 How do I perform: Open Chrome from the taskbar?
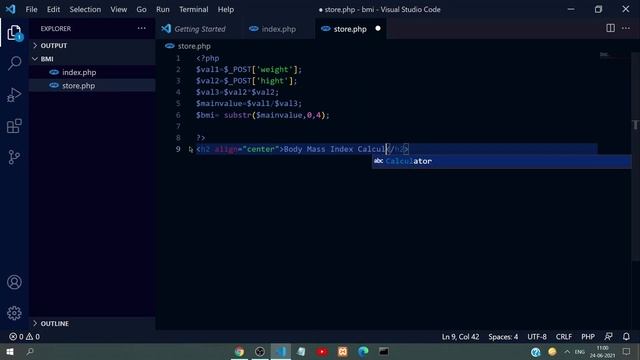point(239,351)
